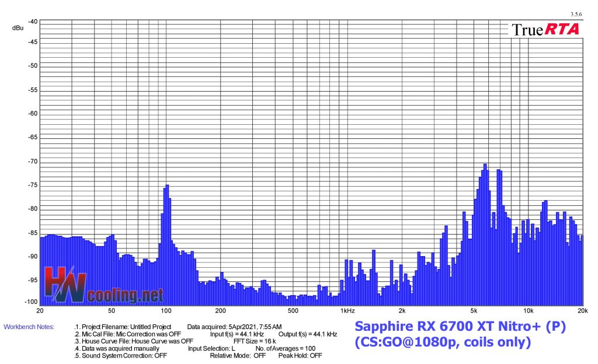
Task: Select the -95 y-axis label
Action: point(33,280)
